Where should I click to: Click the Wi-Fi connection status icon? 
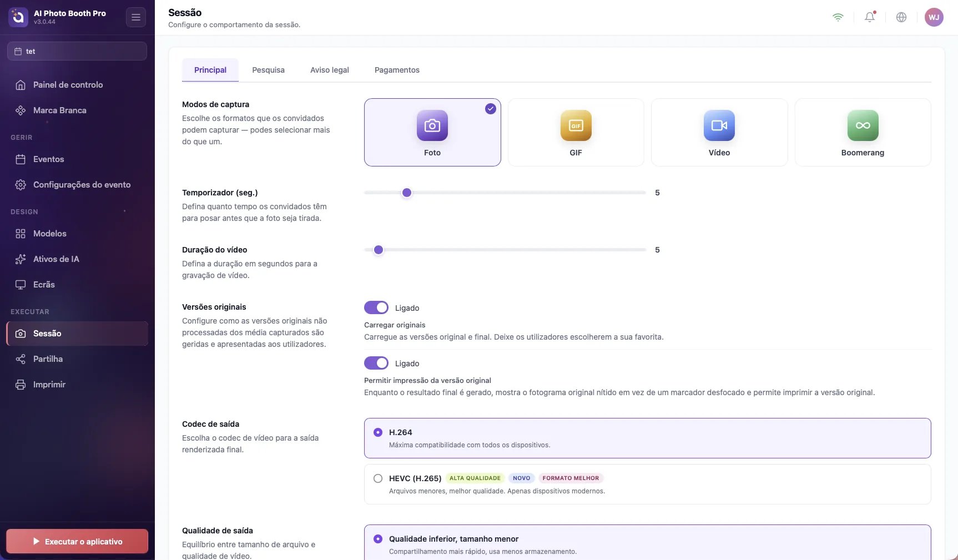point(838,17)
